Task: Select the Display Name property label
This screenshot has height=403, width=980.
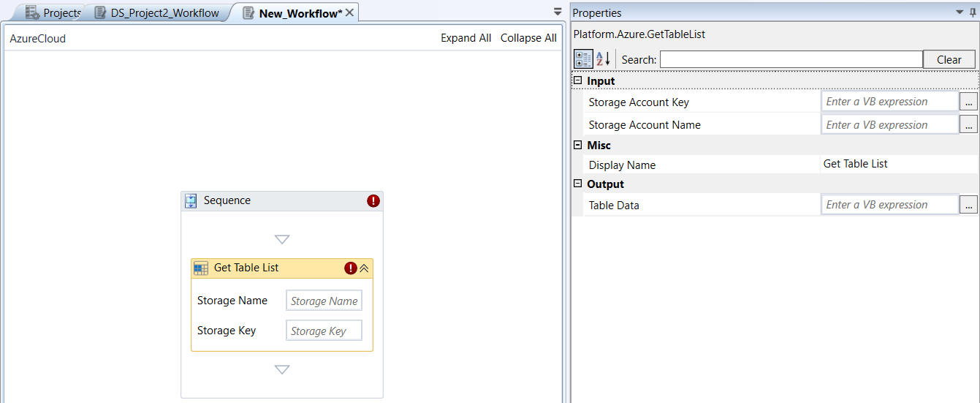Action: point(622,165)
